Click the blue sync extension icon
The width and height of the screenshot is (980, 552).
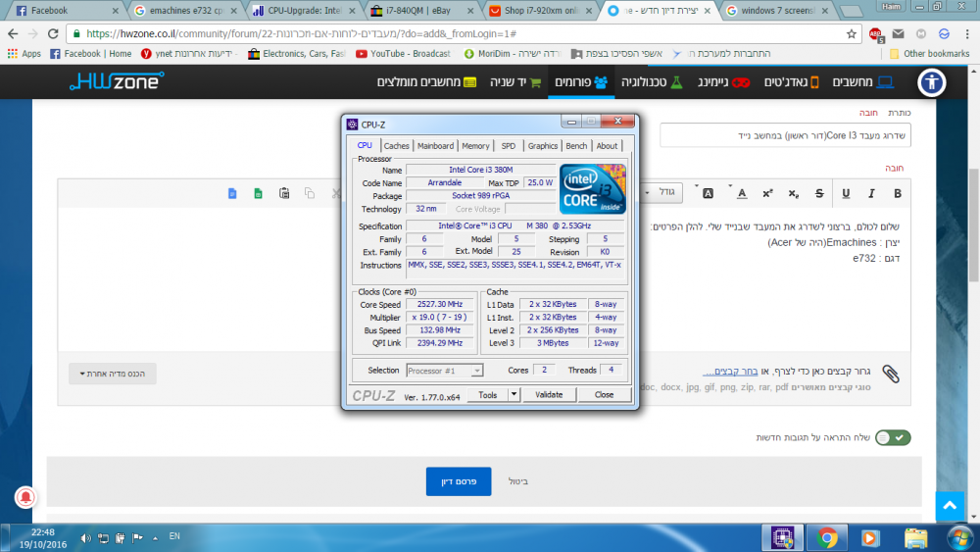(x=944, y=33)
